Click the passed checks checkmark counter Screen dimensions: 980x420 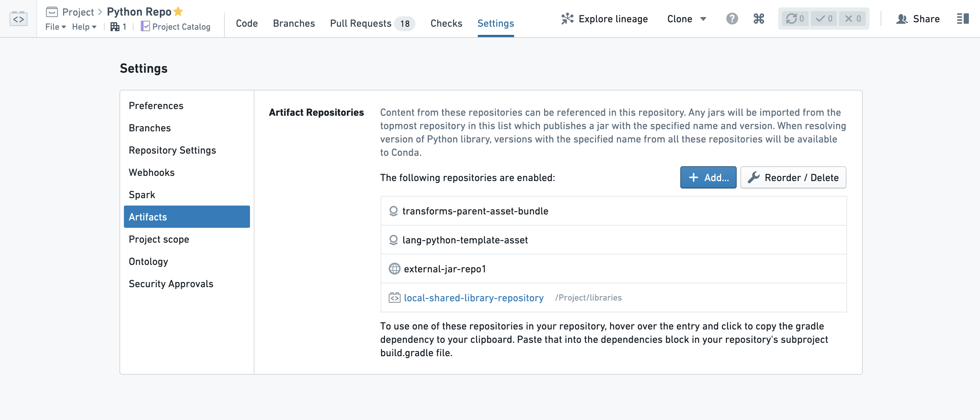click(823, 19)
